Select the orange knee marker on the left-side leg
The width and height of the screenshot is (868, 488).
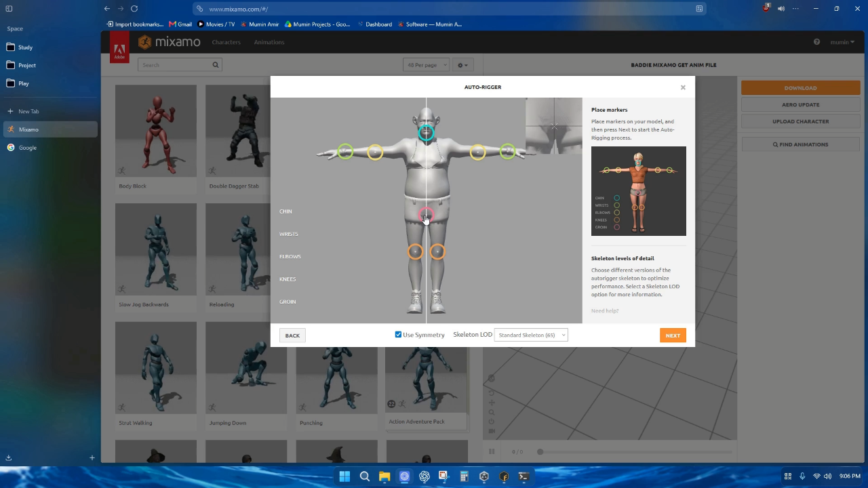coord(415,252)
